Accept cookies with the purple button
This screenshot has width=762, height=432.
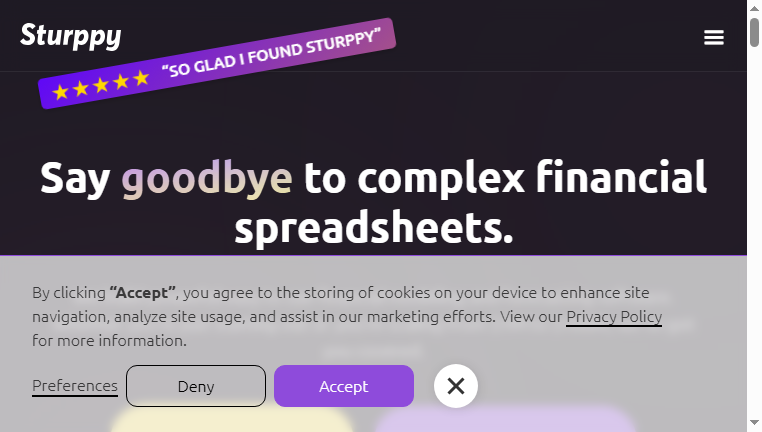(344, 386)
